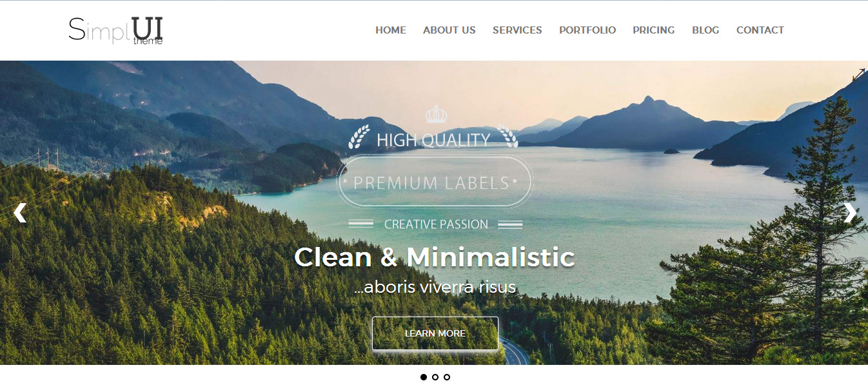
Task: Click the Clean & Minimalistic heading
Action: 435,257
